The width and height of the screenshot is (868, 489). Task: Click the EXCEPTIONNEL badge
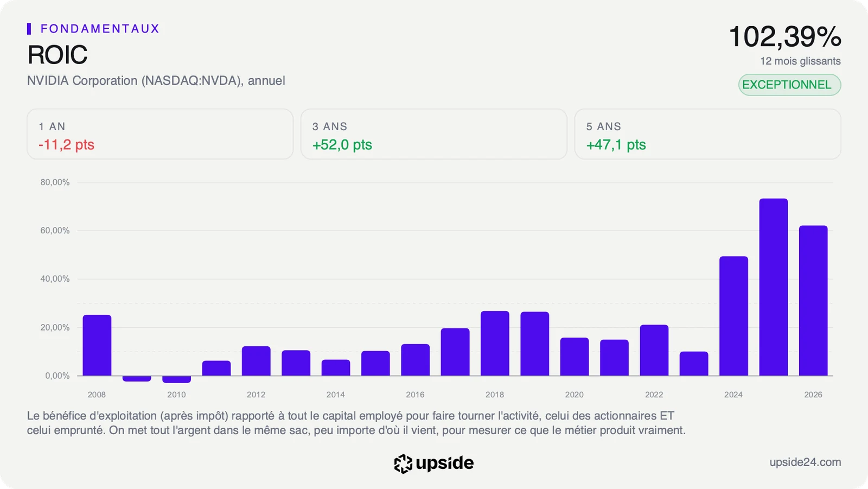(x=789, y=85)
